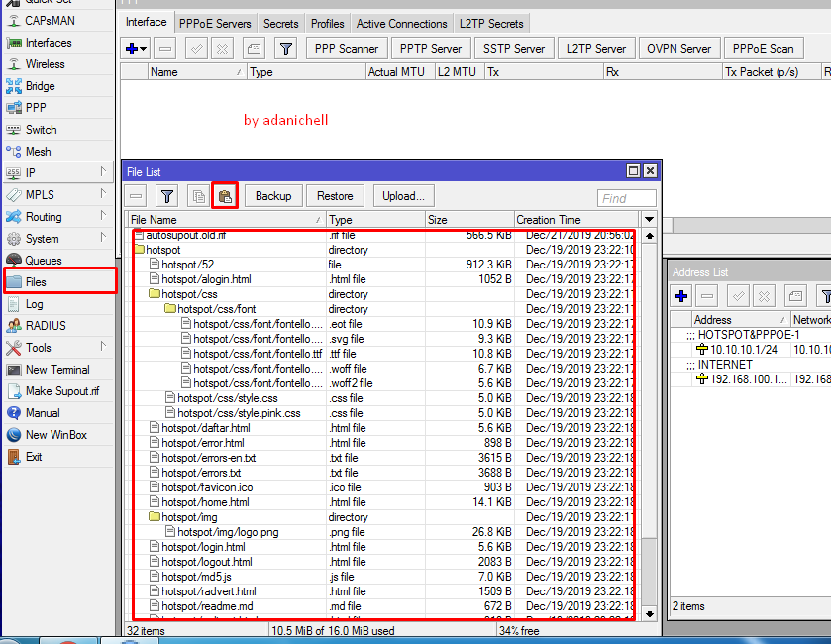831x644 pixels.
Task: Enable the selected interface with checkmark button
Action: point(192,47)
